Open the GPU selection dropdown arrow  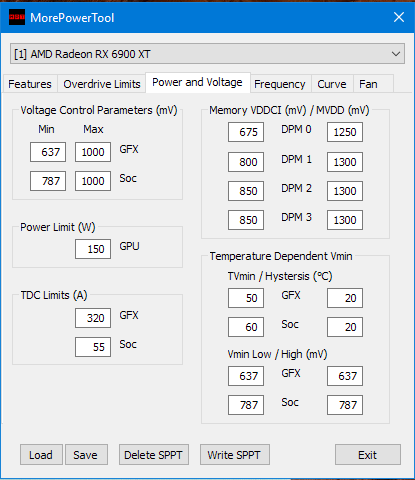point(396,54)
